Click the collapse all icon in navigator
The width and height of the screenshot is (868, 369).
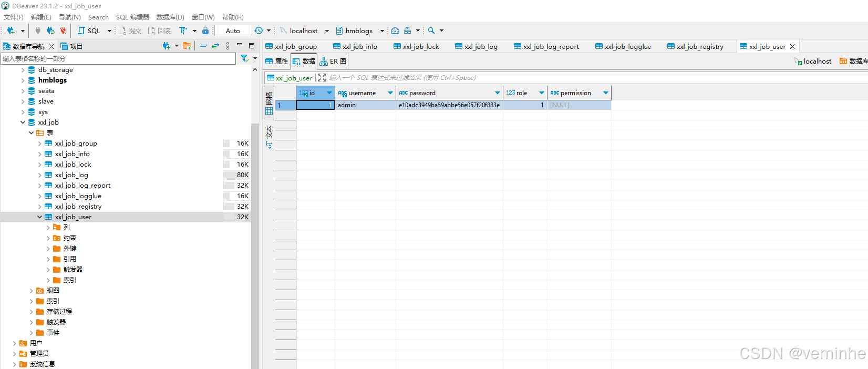coord(203,46)
